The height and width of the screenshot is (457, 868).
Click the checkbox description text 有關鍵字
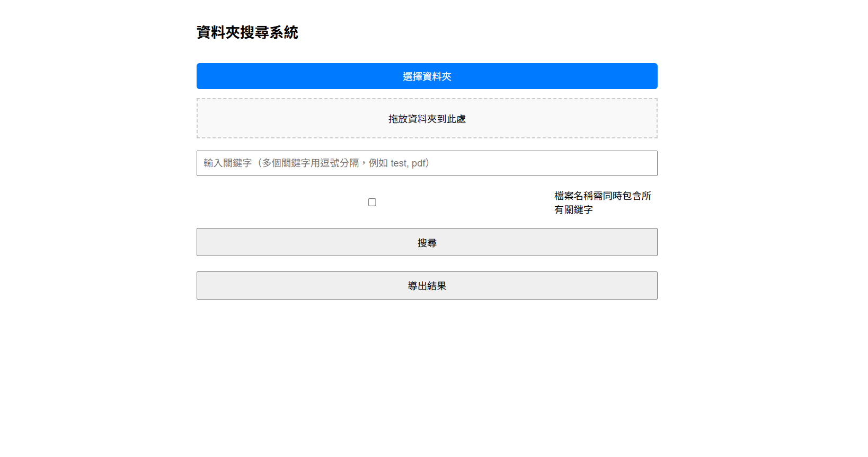pos(573,210)
